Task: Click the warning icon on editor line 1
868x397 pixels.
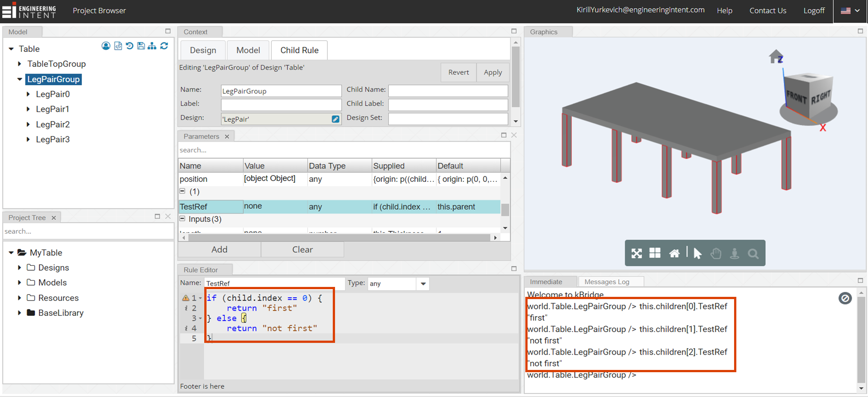Action: 185,298
